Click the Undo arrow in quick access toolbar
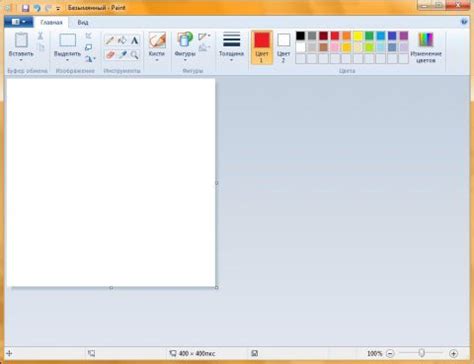474x364 pixels. click(37, 8)
